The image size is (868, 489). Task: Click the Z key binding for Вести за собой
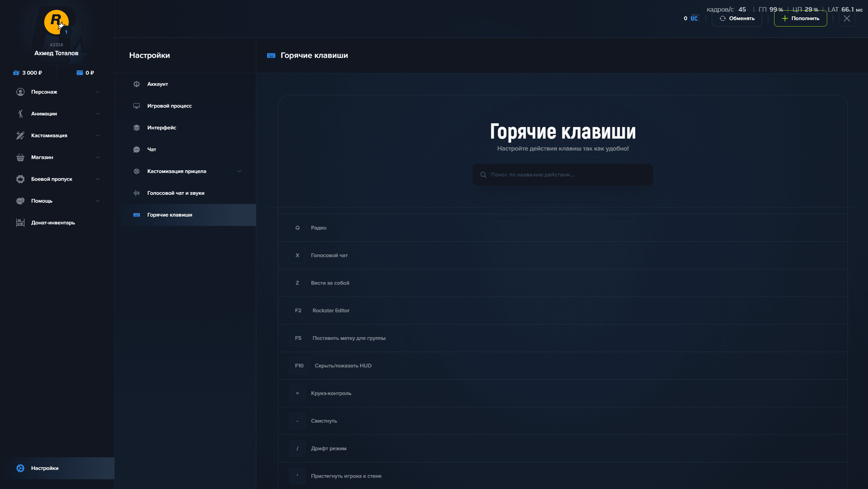pyautogui.click(x=297, y=283)
